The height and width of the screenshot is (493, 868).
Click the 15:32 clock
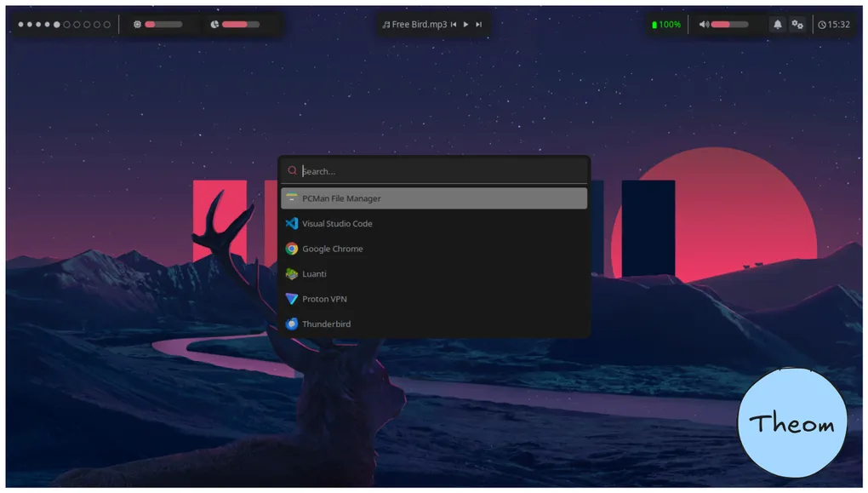pos(834,25)
